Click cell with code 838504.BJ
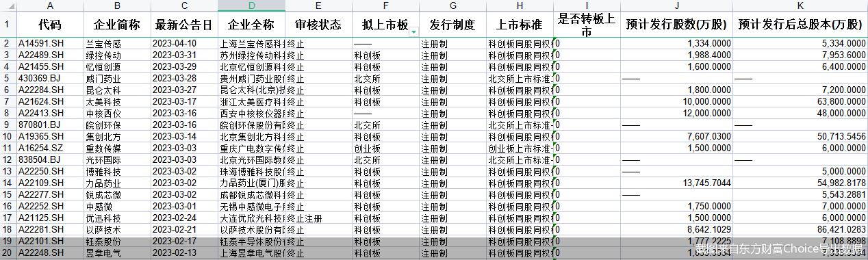The width and height of the screenshot is (868, 260). pos(49,160)
